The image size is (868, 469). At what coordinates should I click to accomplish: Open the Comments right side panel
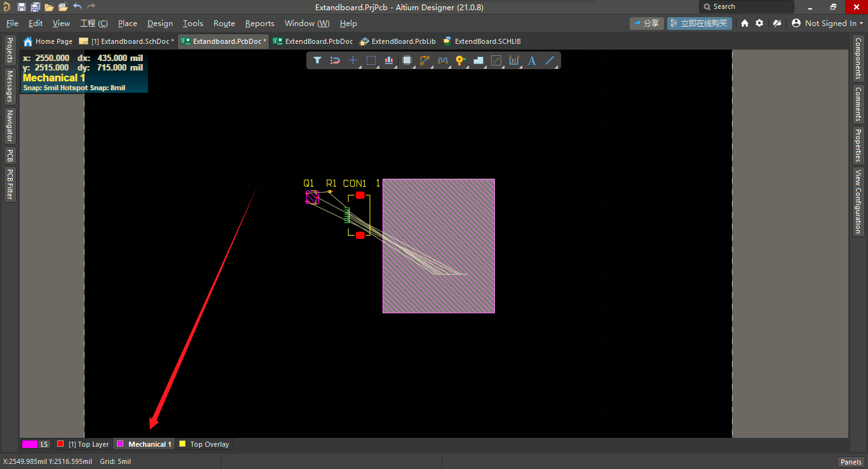pos(858,104)
